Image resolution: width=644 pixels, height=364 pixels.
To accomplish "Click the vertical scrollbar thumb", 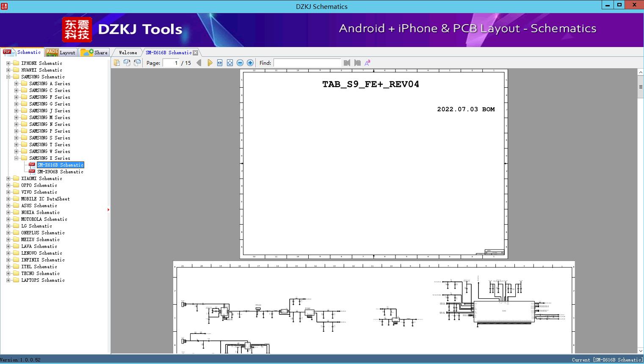I will [x=641, y=87].
